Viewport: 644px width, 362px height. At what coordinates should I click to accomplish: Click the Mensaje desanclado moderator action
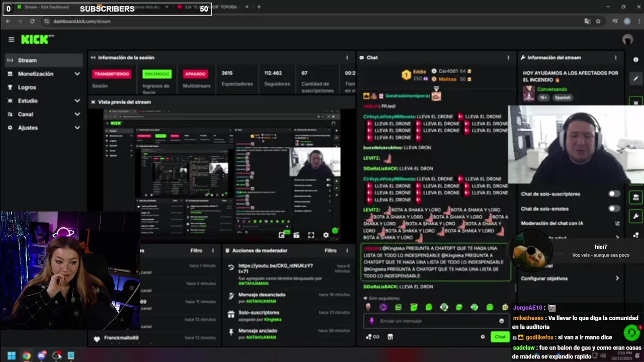click(x=262, y=295)
